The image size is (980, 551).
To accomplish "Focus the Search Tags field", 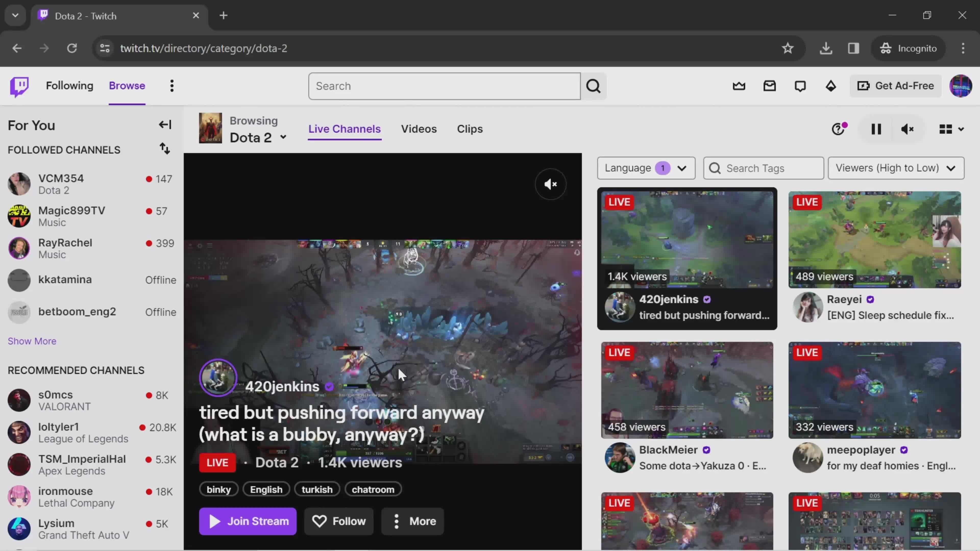I will click(x=764, y=168).
